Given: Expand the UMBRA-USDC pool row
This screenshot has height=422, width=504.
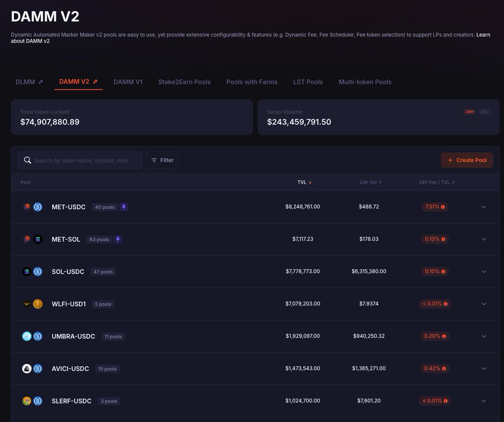Looking at the screenshot, I should [484, 336].
